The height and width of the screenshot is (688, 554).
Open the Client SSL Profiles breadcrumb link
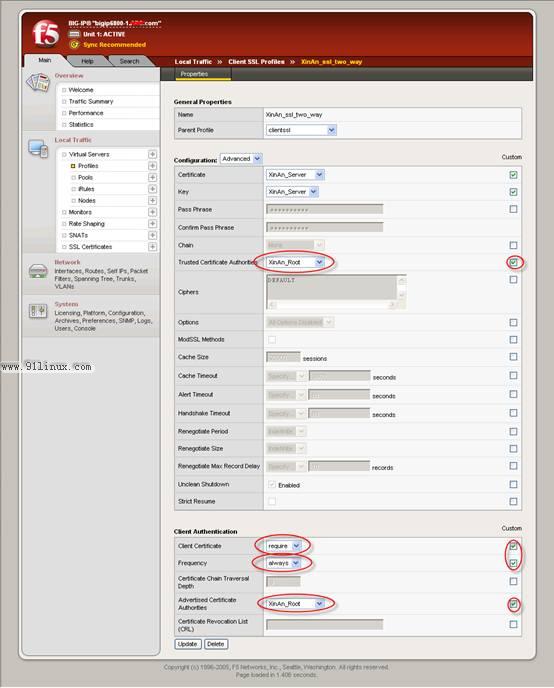[256, 62]
